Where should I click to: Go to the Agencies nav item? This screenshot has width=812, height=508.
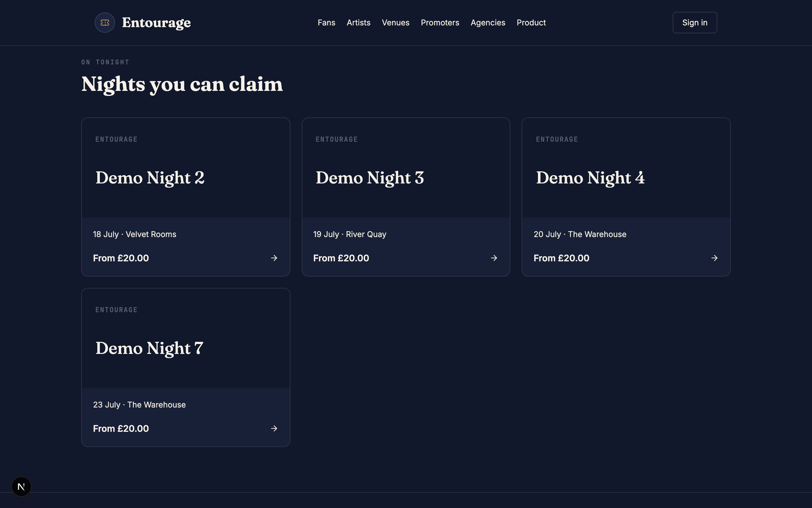pos(488,23)
